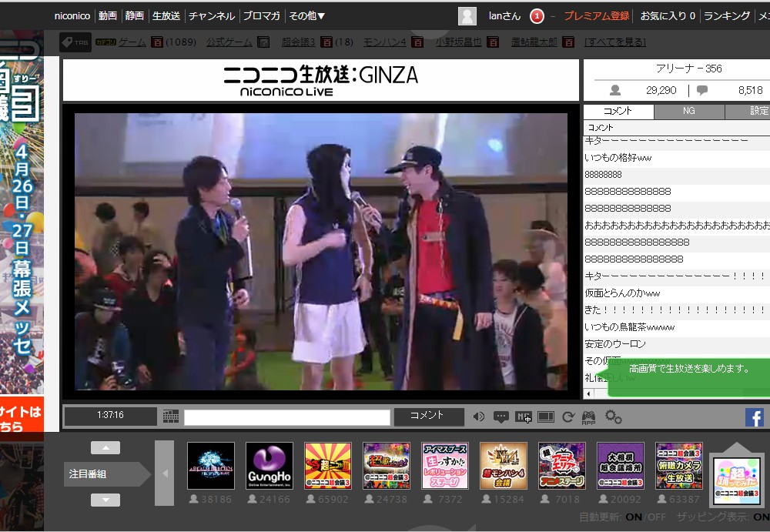This screenshot has width=770, height=532.
Task: Toggle comment display with the speech bubble icon
Action: 501,417
